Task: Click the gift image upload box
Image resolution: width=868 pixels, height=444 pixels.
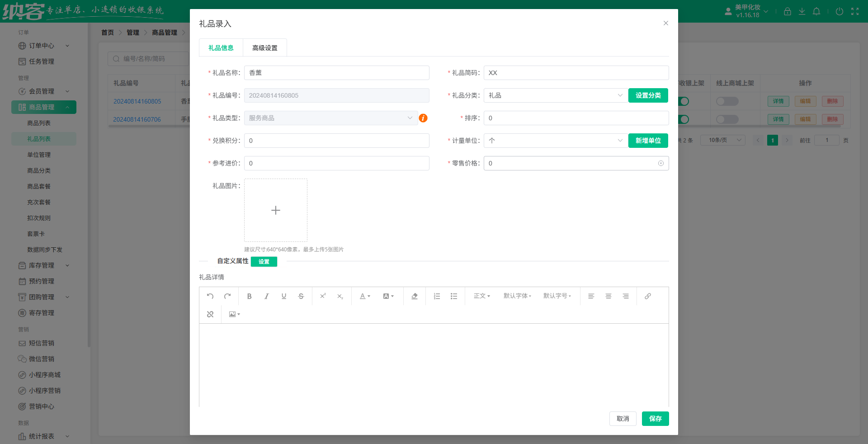Action: [276, 210]
